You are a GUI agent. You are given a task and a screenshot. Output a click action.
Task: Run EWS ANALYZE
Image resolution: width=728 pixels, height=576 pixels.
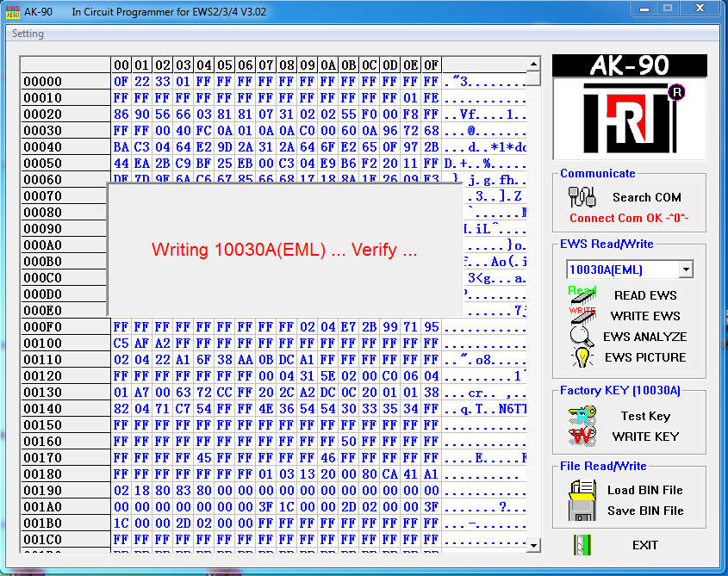pos(645,337)
